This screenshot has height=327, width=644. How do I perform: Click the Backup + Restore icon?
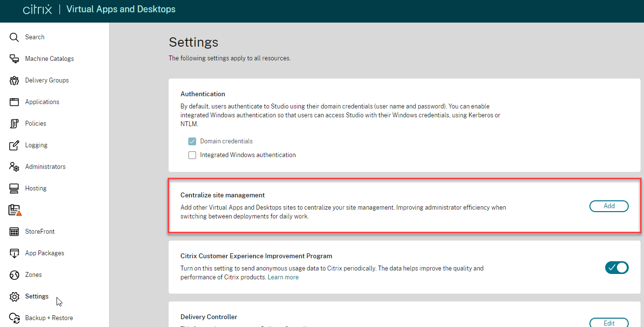14,318
